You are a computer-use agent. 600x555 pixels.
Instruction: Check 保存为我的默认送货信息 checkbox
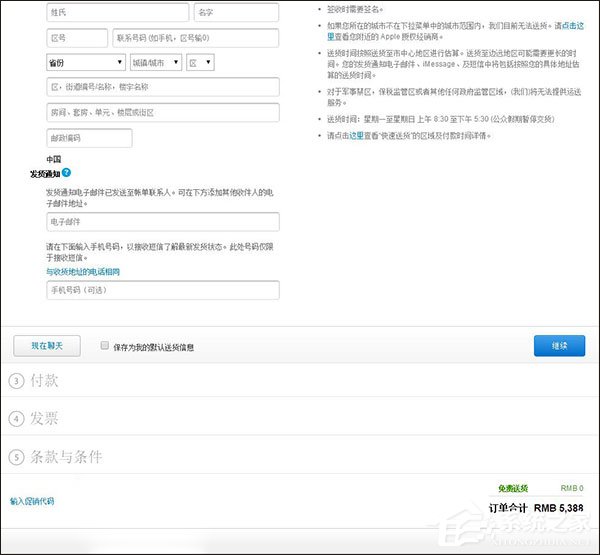click(104, 345)
